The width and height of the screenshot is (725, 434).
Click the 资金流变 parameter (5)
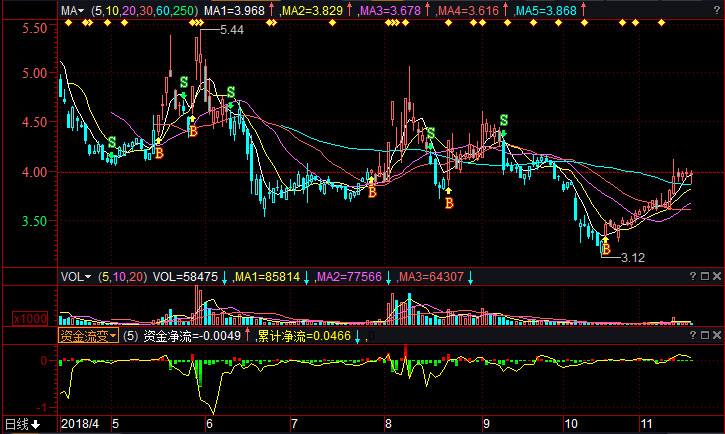[132, 336]
